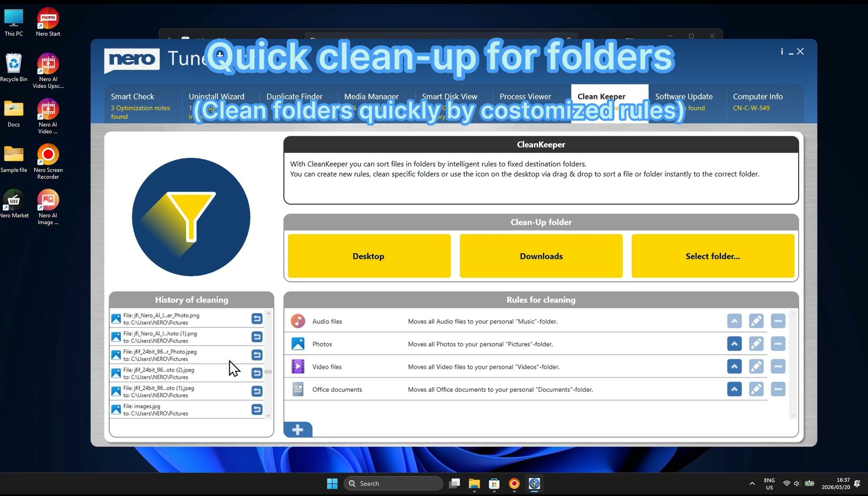Screen dimensions: 868x496
Task: Click the Nero TuneItUp icon in the taskbar
Action: pyautogui.click(x=534, y=483)
